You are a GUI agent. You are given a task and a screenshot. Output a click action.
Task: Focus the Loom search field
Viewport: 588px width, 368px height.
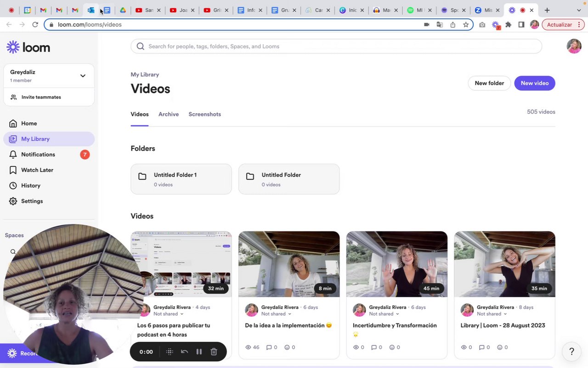coord(336,46)
